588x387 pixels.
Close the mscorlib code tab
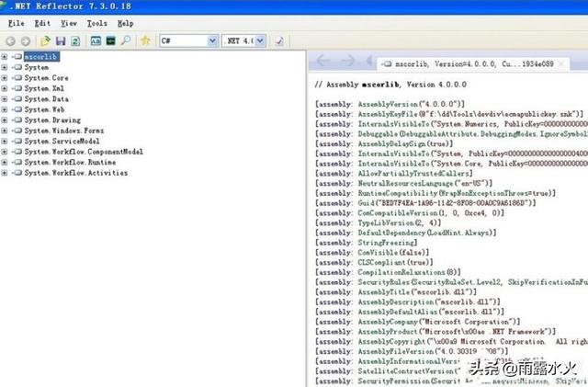(x=561, y=63)
